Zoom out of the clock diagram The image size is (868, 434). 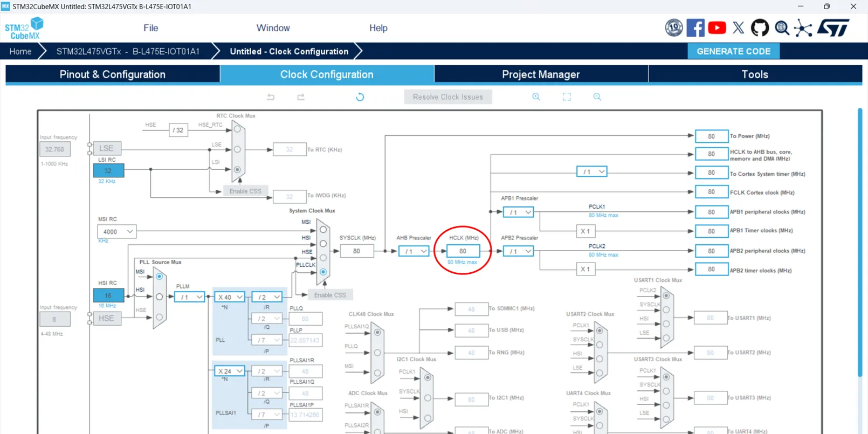[x=597, y=97]
